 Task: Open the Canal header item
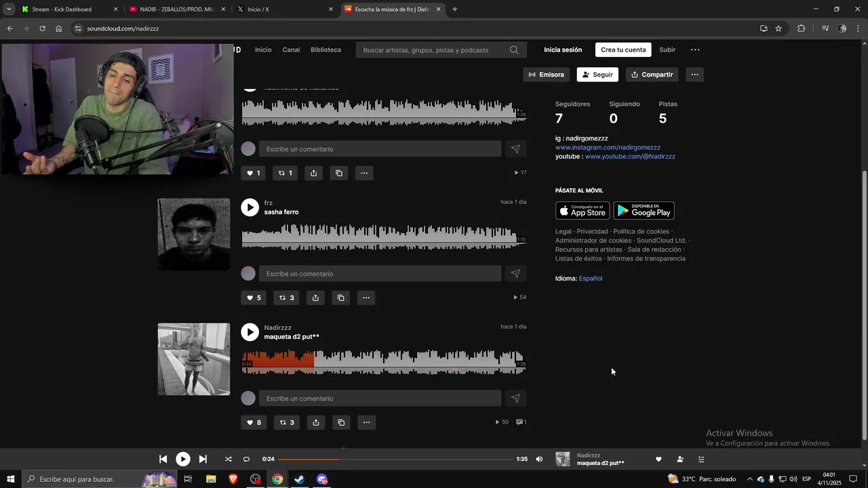pyautogui.click(x=291, y=49)
